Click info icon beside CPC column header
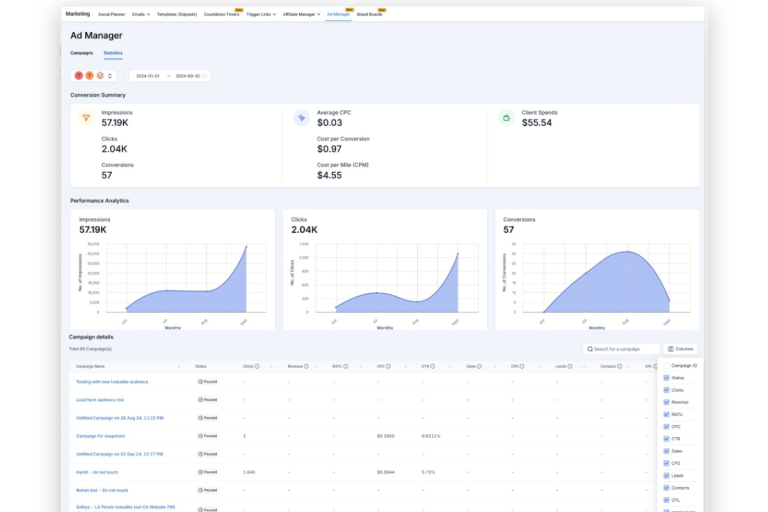Screen dimensions: 768x512 point(390,366)
